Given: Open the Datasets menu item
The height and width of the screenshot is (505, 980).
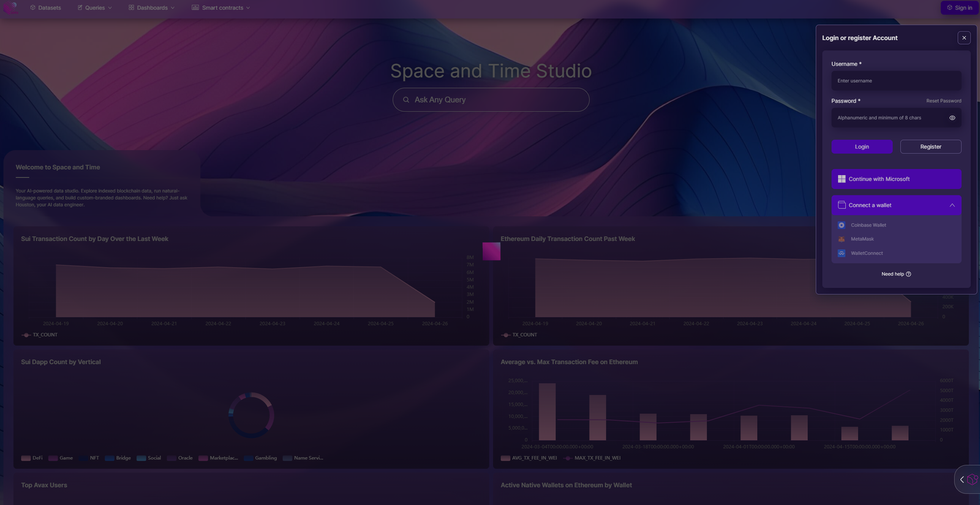Looking at the screenshot, I should pos(45,8).
